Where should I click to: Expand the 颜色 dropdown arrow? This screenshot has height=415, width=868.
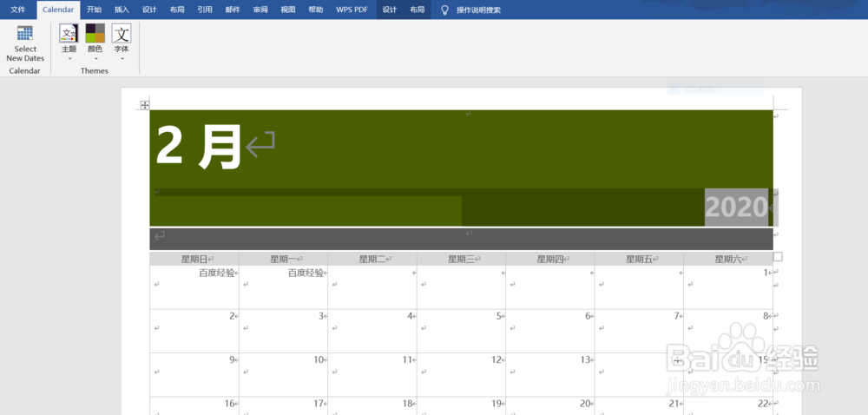click(x=95, y=58)
